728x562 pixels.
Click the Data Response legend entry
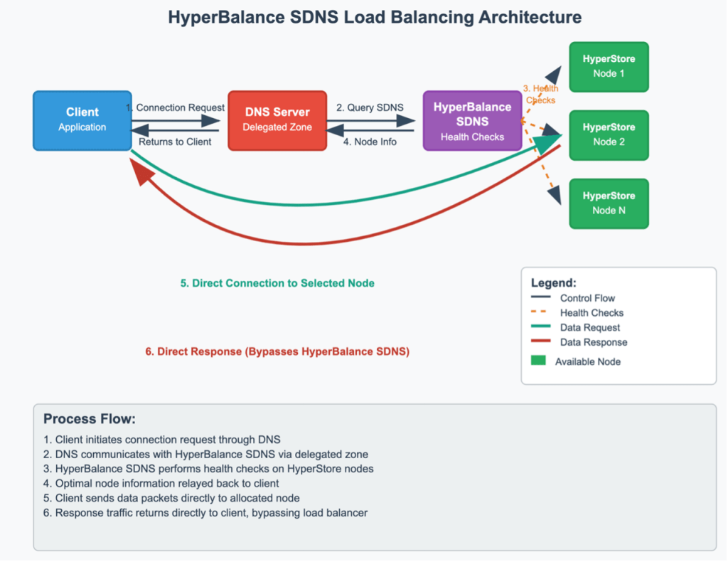click(579, 342)
